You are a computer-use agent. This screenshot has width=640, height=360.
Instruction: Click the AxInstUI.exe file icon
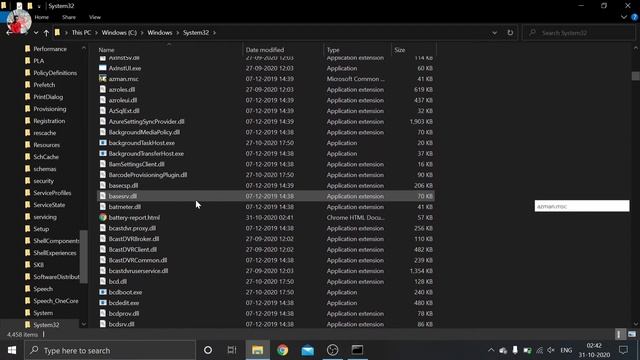(103, 68)
